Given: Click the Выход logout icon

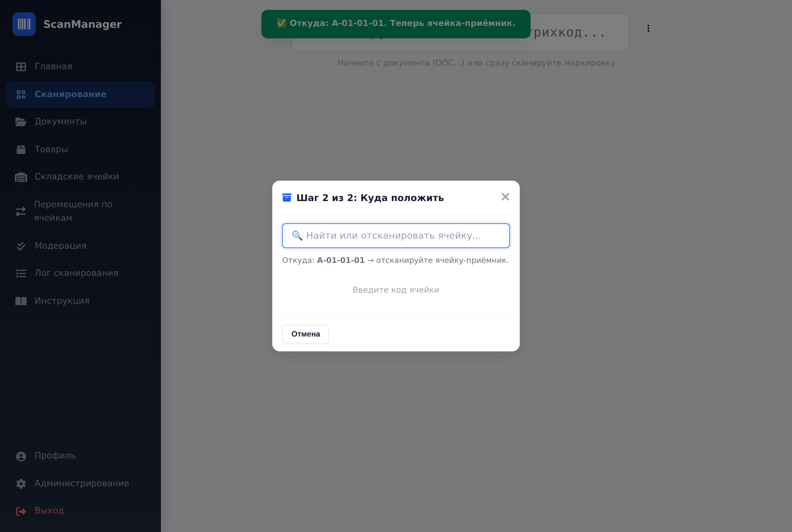Looking at the screenshot, I should pos(21,511).
